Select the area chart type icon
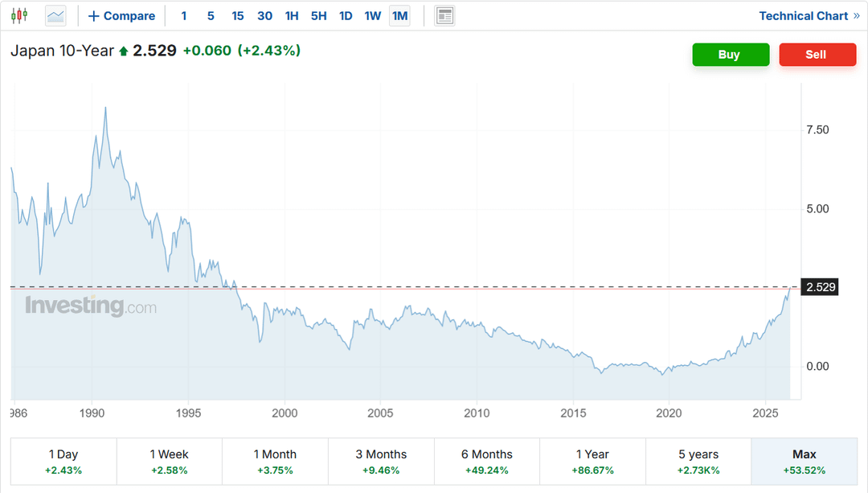 (x=55, y=15)
